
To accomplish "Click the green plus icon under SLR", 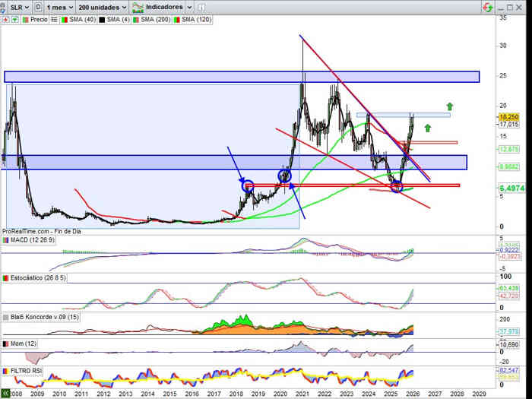I will (14, 19).
